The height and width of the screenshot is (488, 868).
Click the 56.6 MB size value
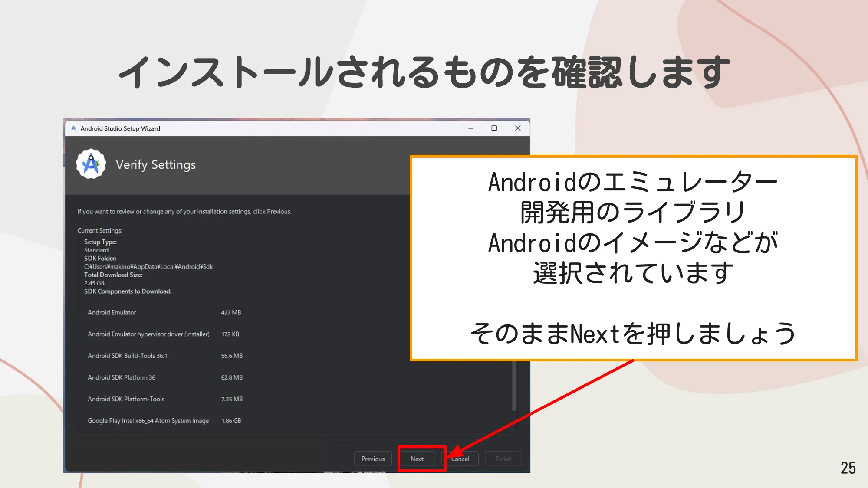[x=232, y=356]
